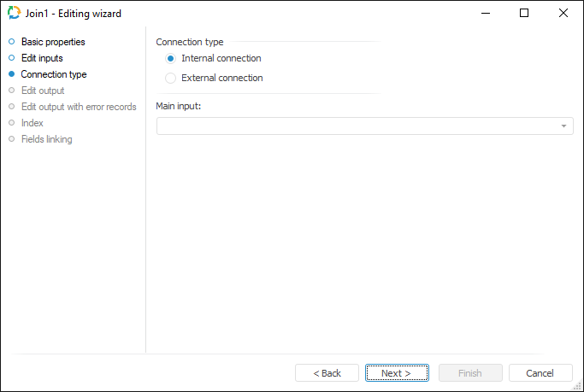Click the Edit inputs step bullet icon

pos(12,58)
